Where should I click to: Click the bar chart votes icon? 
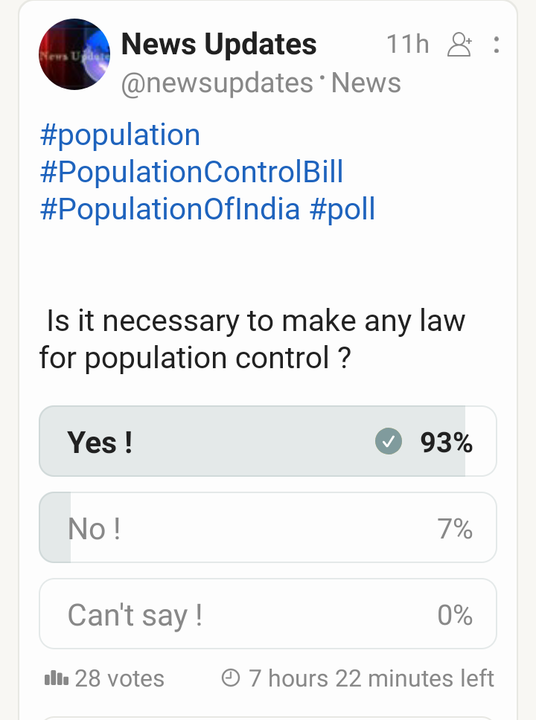[x=56, y=678]
